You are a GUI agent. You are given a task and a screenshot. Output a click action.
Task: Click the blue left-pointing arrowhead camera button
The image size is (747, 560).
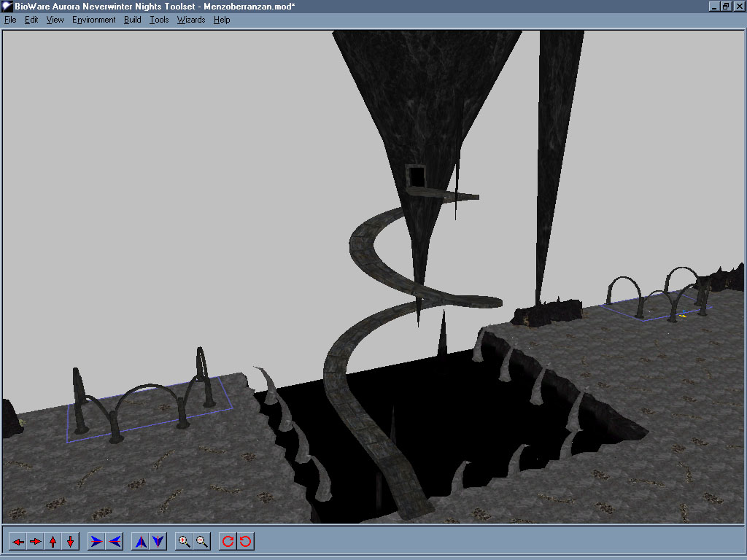pyautogui.click(x=115, y=542)
